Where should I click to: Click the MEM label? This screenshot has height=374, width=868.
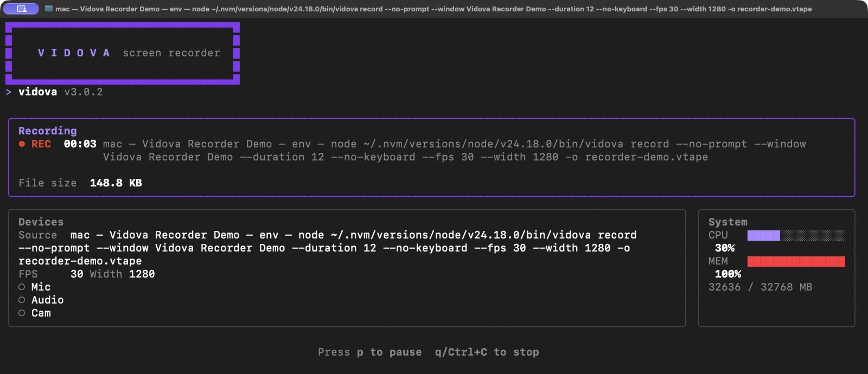pos(718,261)
